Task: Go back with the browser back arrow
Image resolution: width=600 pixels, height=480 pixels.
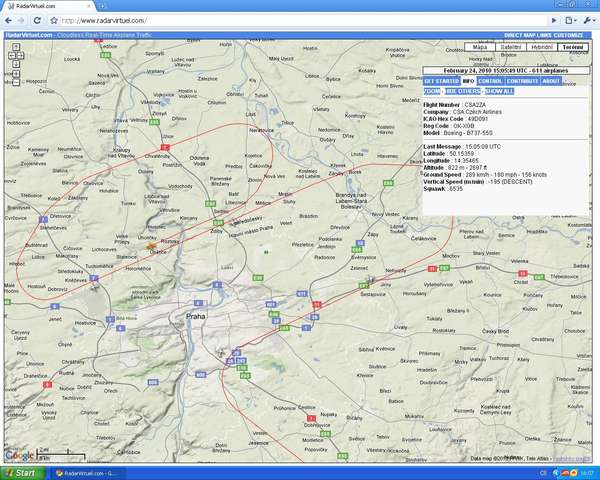Action: pyautogui.click(x=9, y=21)
